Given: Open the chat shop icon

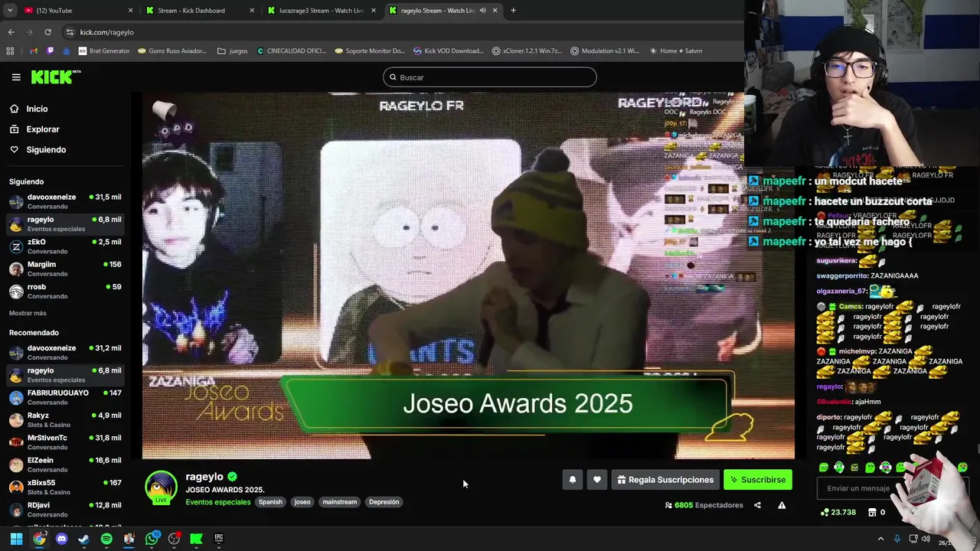Looking at the screenshot, I should (x=872, y=512).
